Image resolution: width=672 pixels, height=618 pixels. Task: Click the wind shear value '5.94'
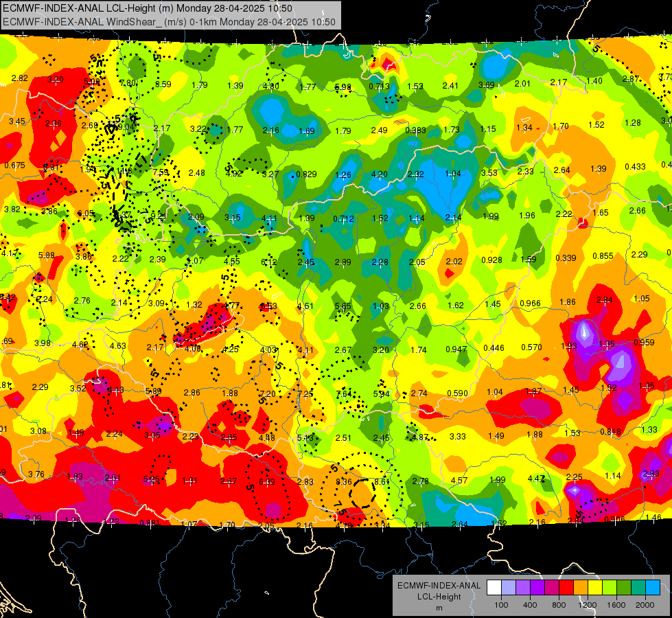[382, 393]
